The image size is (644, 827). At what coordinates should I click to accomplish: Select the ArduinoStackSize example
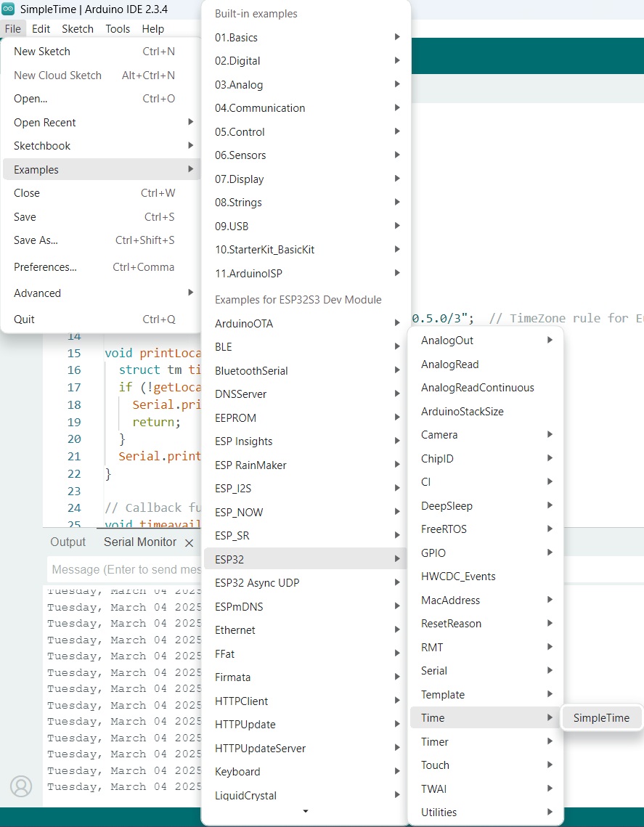(x=486, y=412)
